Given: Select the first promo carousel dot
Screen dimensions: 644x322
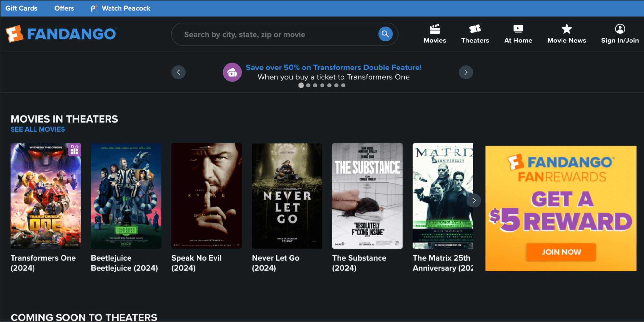Looking at the screenshot, I should 301,85.
